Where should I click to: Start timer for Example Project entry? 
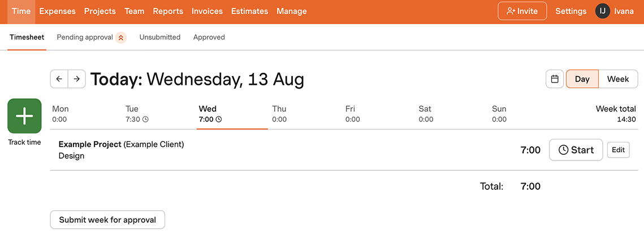(576, 150)
